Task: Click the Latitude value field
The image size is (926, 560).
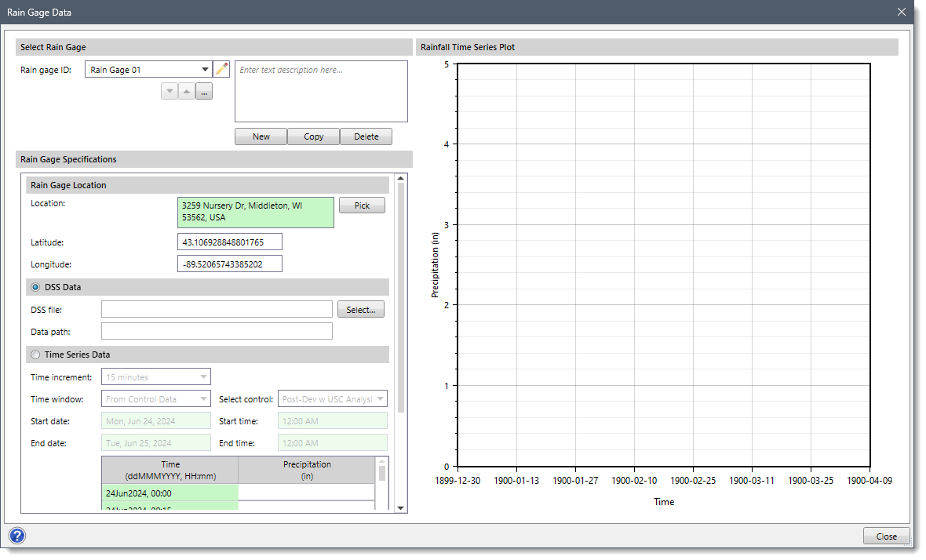Action: pyautogui.click(x=229, y=241)
